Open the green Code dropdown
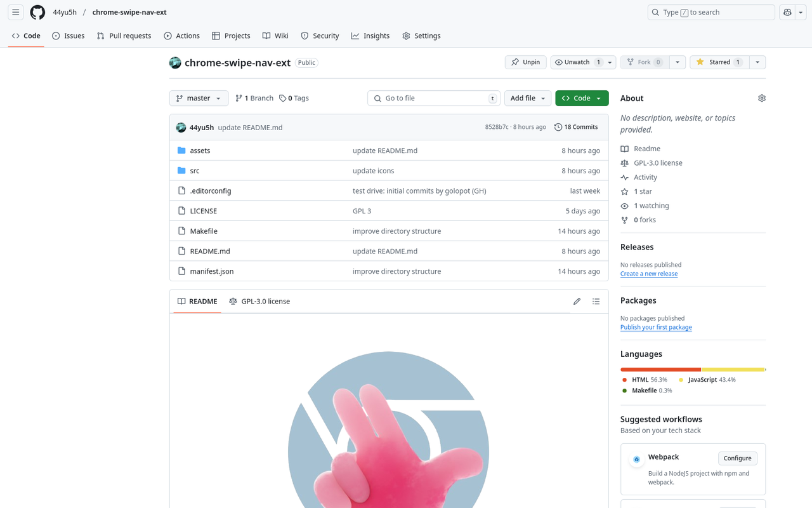This screenshot has width=812, height=508. coord(582,98)
